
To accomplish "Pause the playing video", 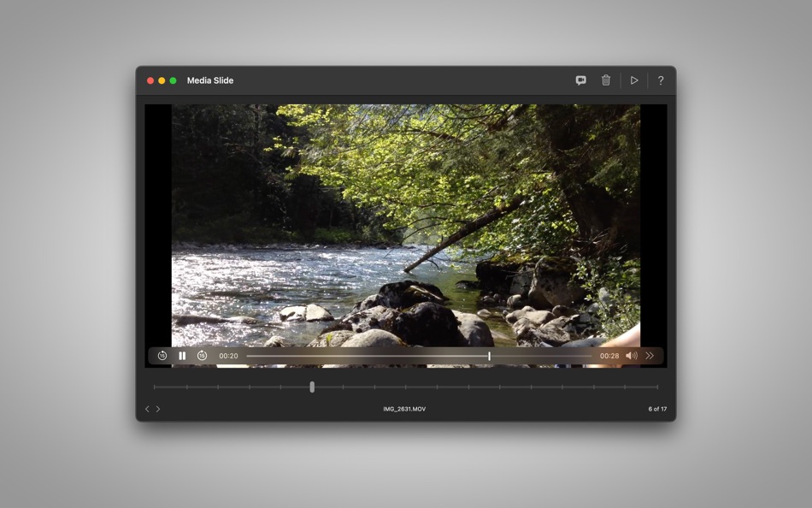I will click(x=182, y=355).
